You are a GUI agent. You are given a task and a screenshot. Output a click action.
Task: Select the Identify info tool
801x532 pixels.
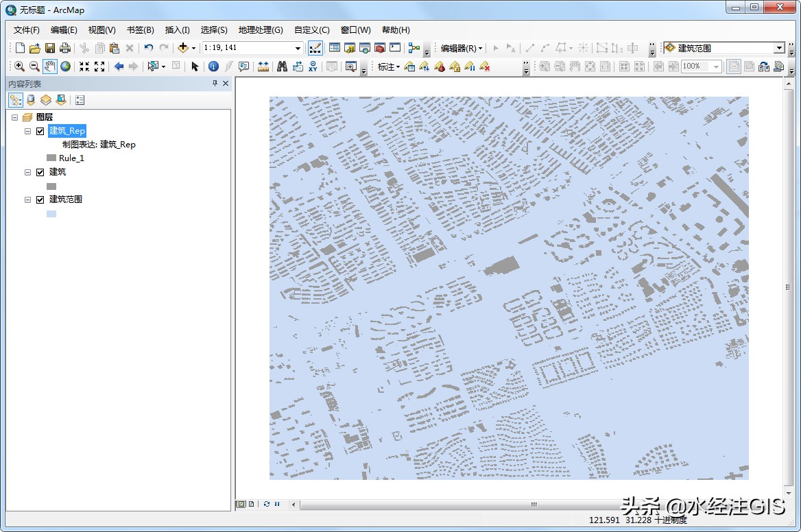point(213,66)
